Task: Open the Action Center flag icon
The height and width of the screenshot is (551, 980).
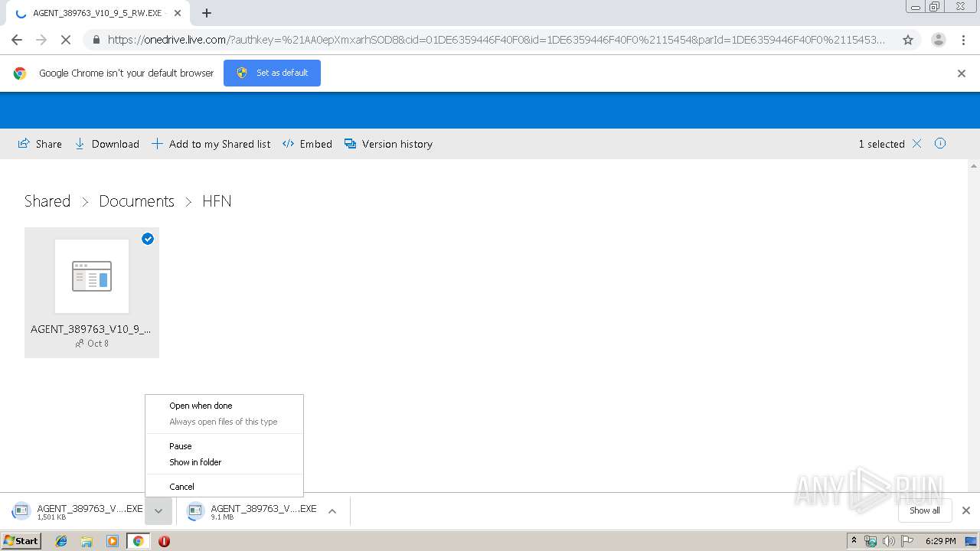Action: (906, 541)
